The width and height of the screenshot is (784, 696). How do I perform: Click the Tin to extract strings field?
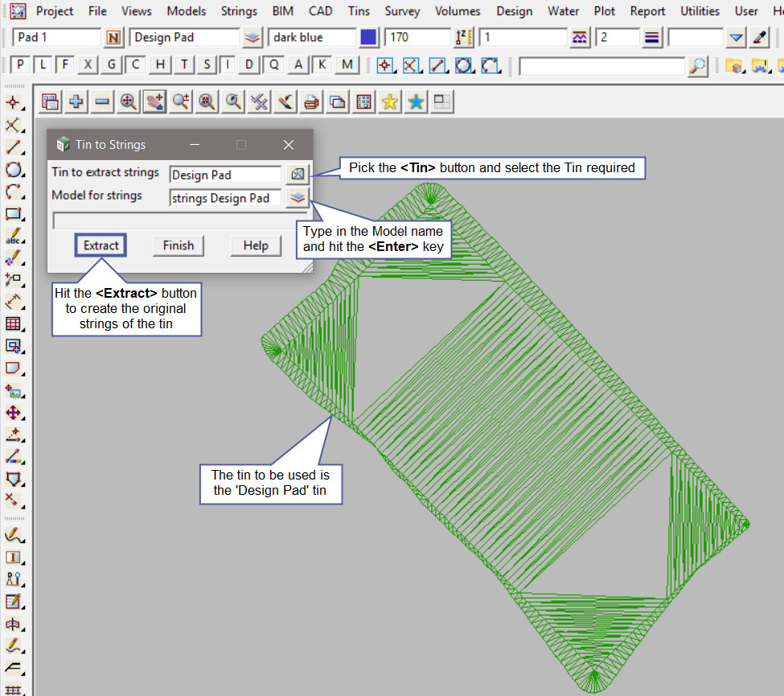click(225, 174)
